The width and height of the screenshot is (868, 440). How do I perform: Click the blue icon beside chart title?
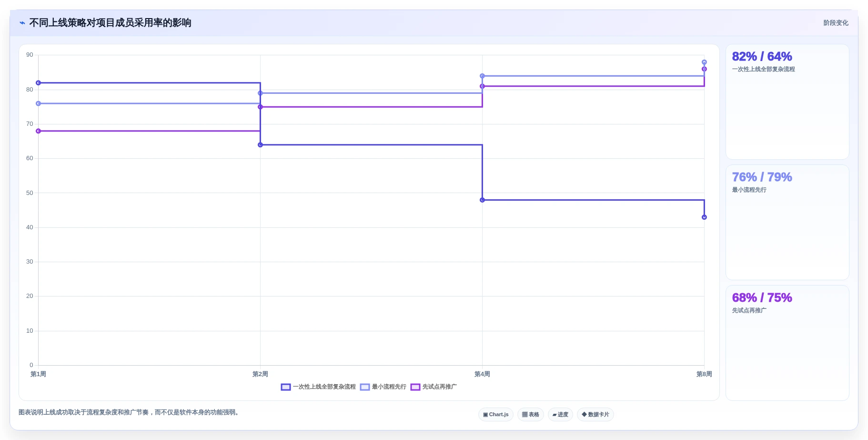point(22,23)
